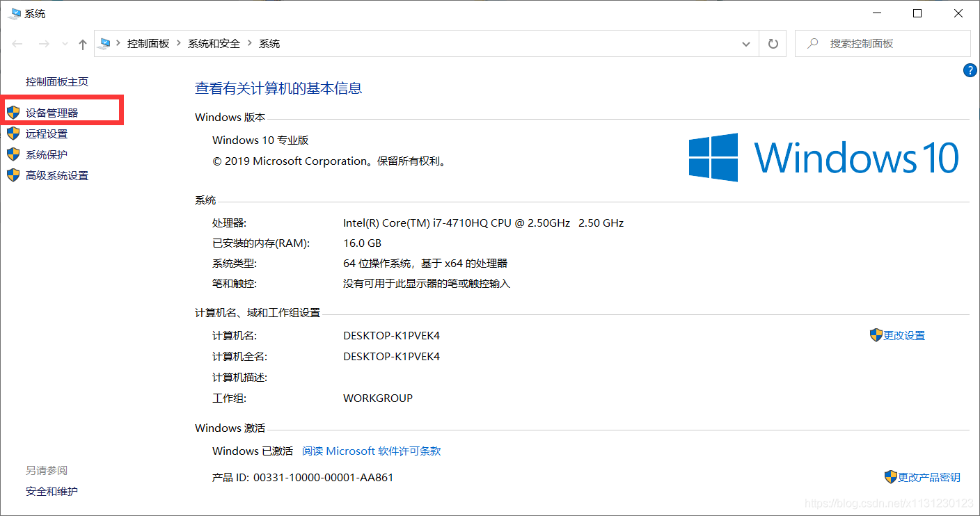
Task: Click DESKTOP-K1PVEK4 in the 计算机全名 row
Action: (x=391, y=357)
